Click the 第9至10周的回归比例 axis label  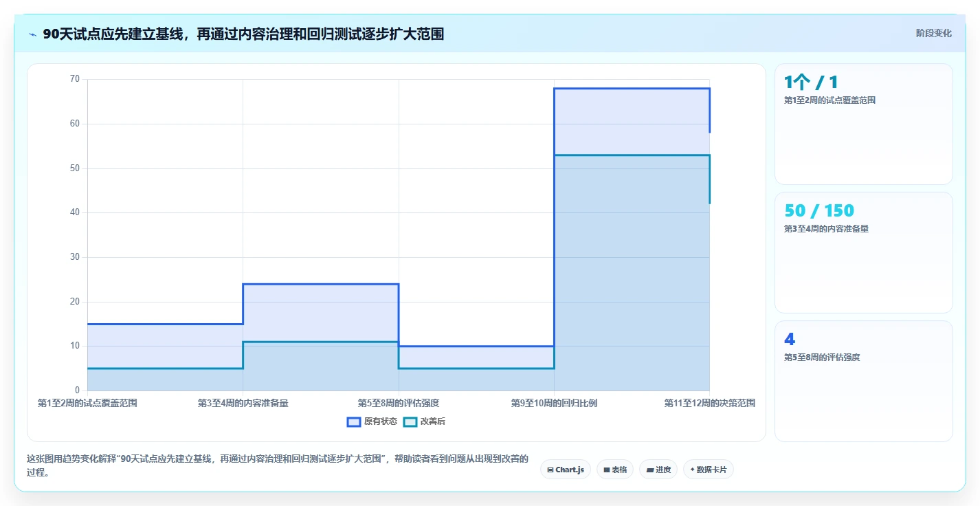tap(554, 403)
